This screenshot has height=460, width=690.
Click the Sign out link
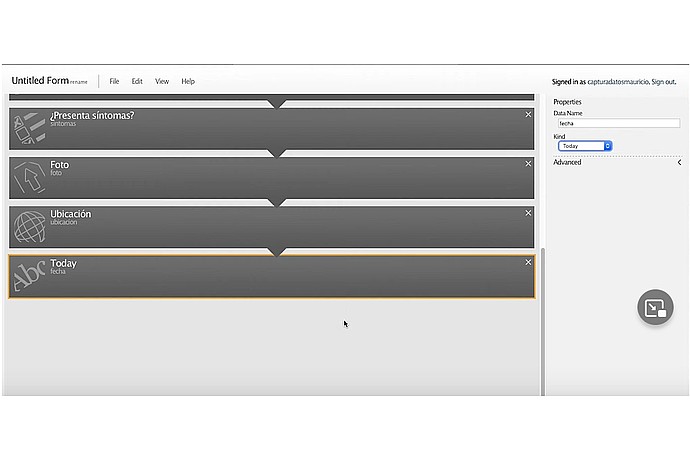[x=664, y=82]
